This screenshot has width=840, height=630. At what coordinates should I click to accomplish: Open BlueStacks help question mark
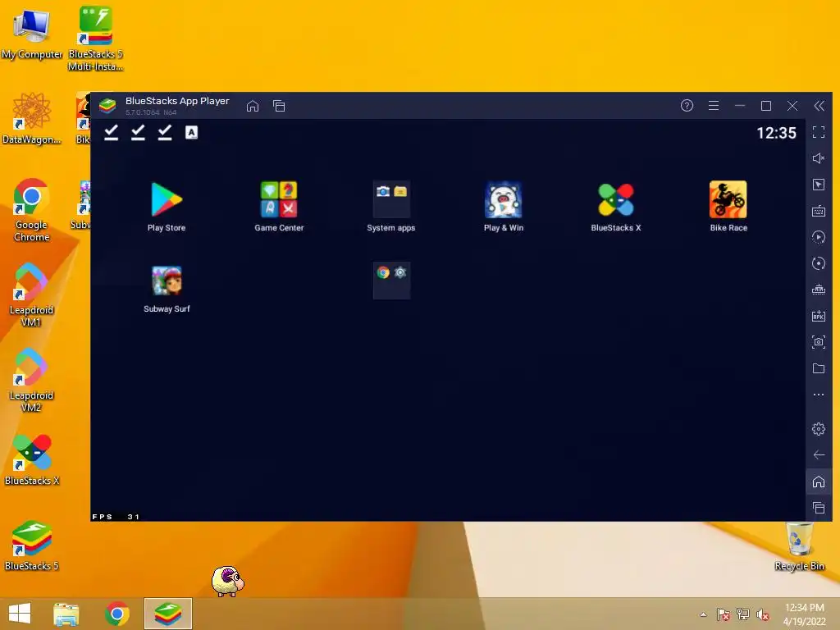[687, 106]
